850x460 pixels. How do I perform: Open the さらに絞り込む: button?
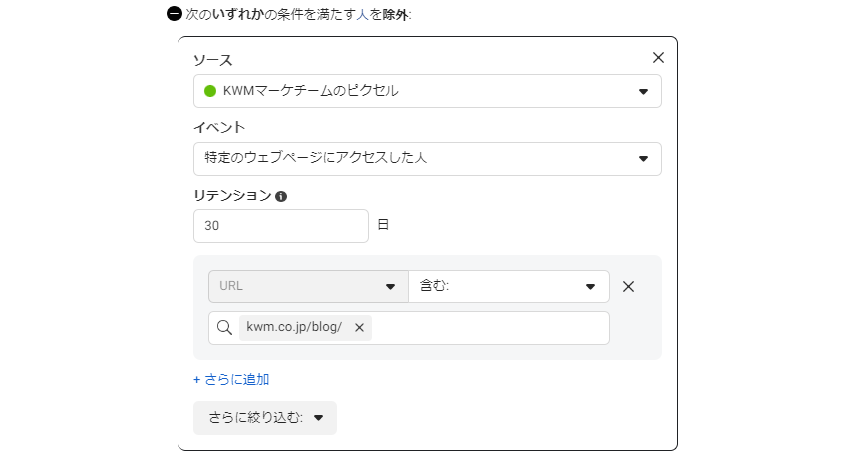click(265, 418)
